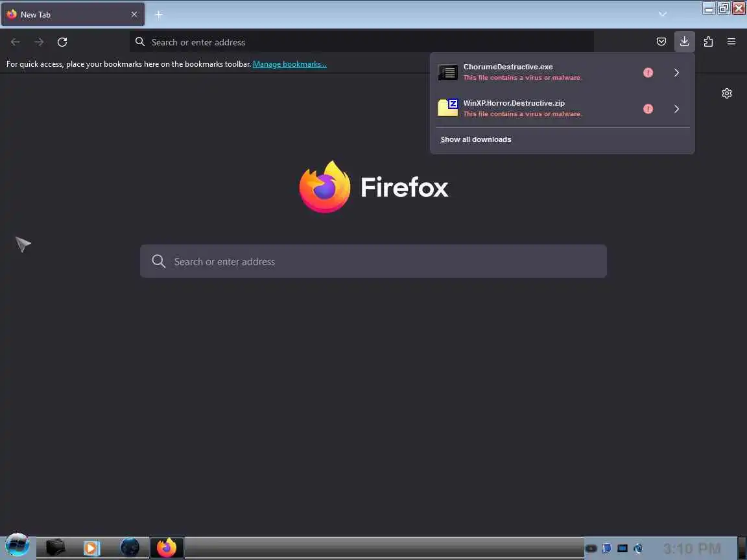Go back with the back arrow

click(x=16, y=42)
